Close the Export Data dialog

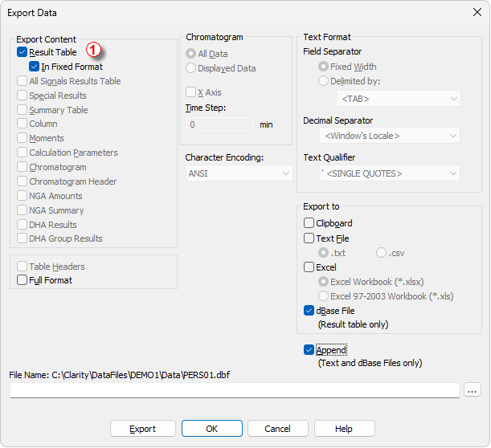[477, 13]
